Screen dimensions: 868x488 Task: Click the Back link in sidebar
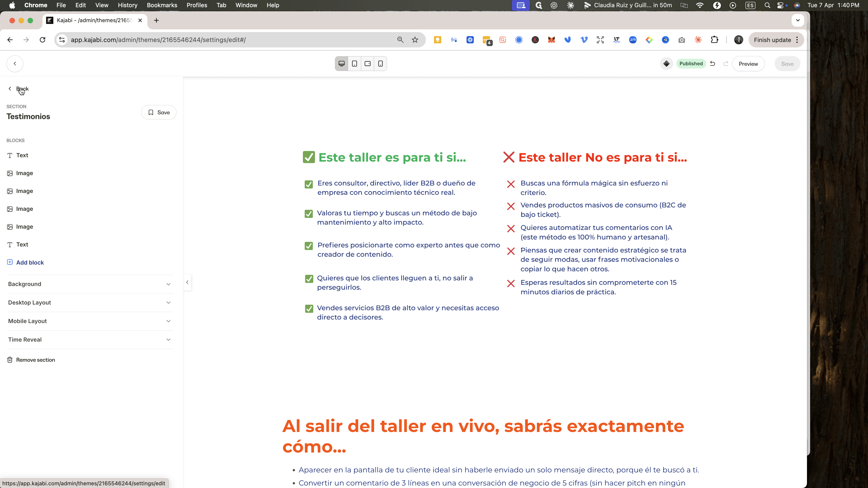[x=19, y=89]
